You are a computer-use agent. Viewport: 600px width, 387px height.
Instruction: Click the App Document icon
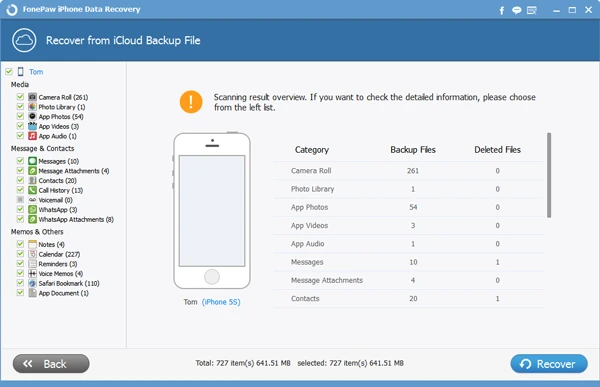coord(33,293)
